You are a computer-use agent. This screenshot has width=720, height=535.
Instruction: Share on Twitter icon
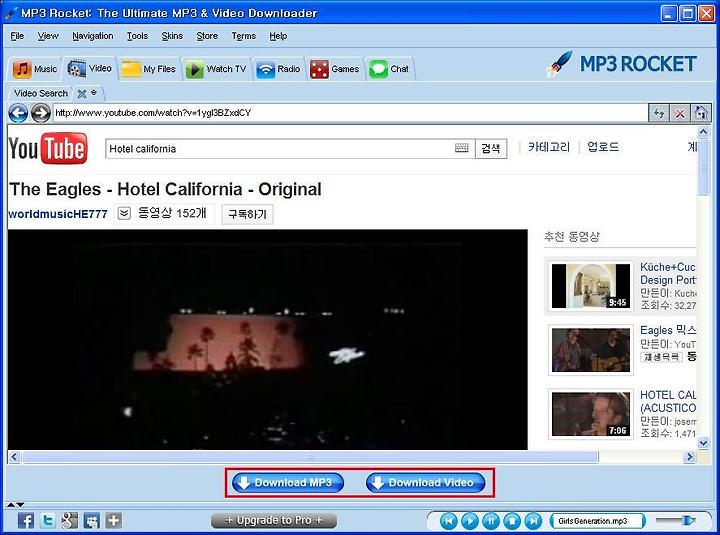(x=48, y=520)
